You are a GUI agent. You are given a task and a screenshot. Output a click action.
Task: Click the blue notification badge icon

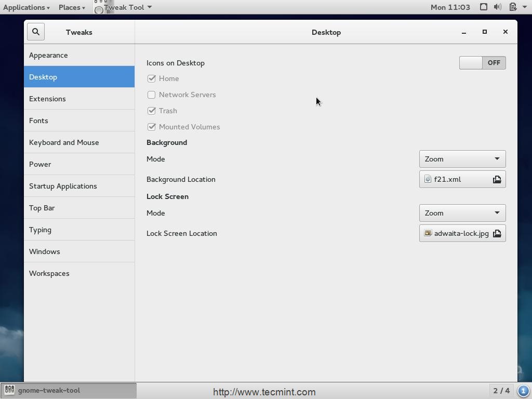tap(524, 391)
